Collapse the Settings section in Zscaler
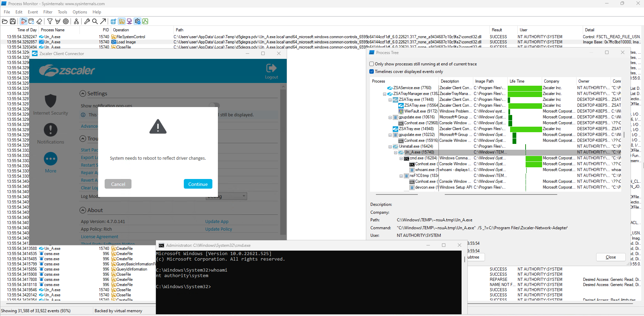 click(x=83, y=94)
